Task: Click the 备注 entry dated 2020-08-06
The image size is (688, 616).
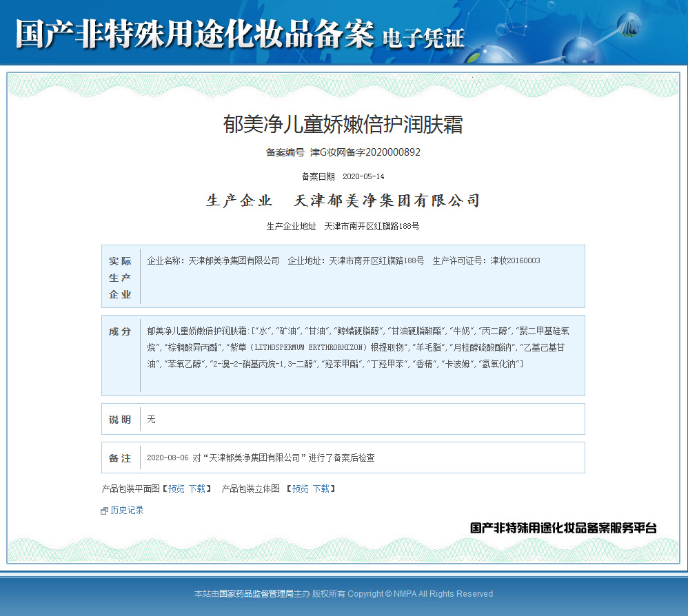Action: 261,458
